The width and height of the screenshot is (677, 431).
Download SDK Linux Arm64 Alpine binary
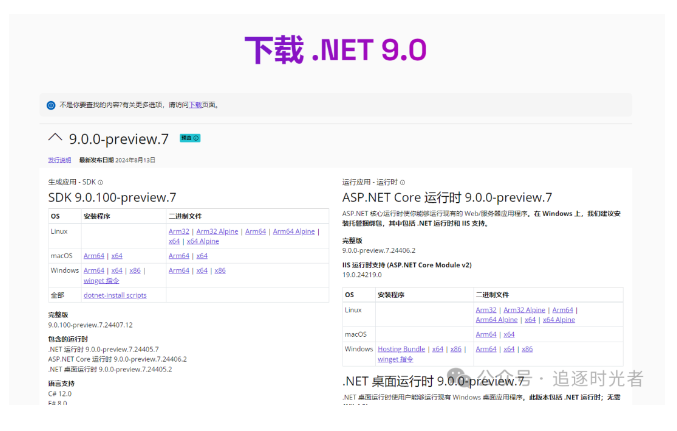pos(294,231)
